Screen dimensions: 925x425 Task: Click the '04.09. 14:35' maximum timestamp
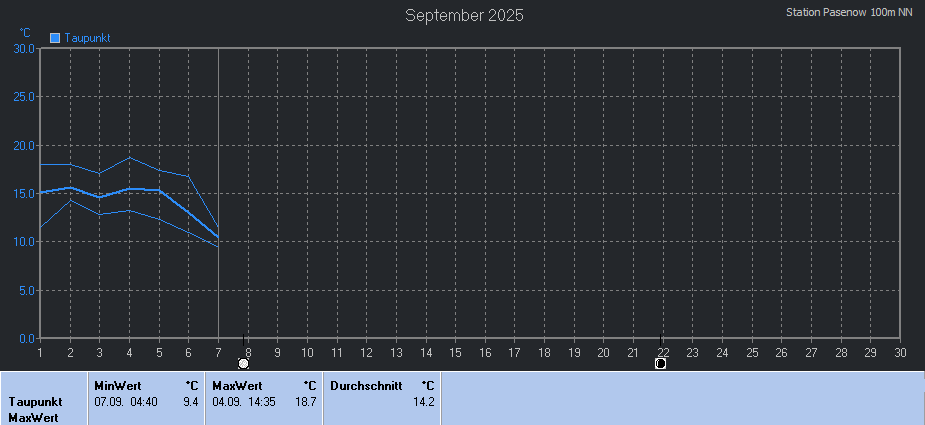pos(244,402)
